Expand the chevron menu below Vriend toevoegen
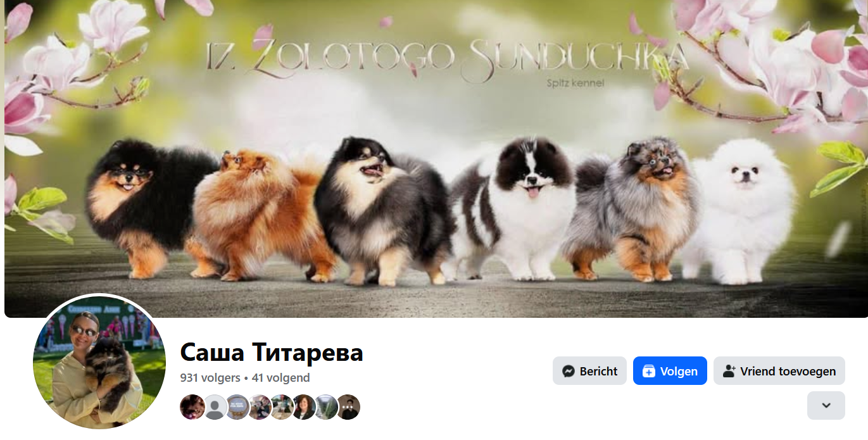Viewport: 868px width, 440px height. 826,405
